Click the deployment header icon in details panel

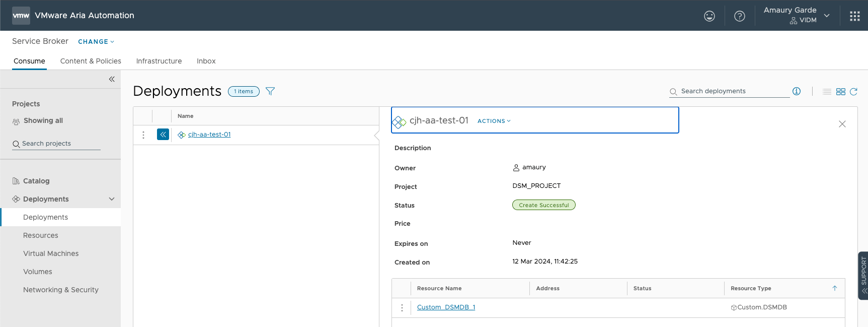399,122
